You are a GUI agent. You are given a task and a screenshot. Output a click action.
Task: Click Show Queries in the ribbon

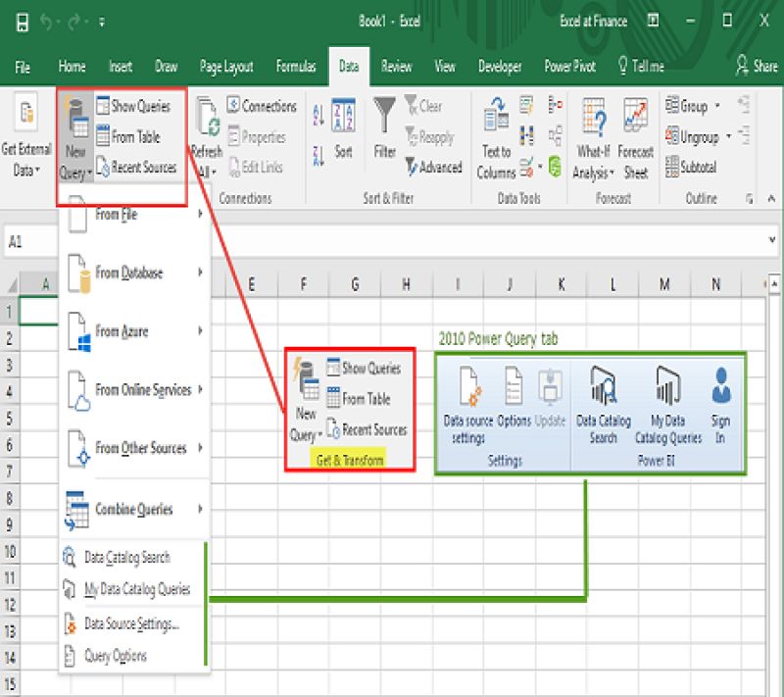133,107
